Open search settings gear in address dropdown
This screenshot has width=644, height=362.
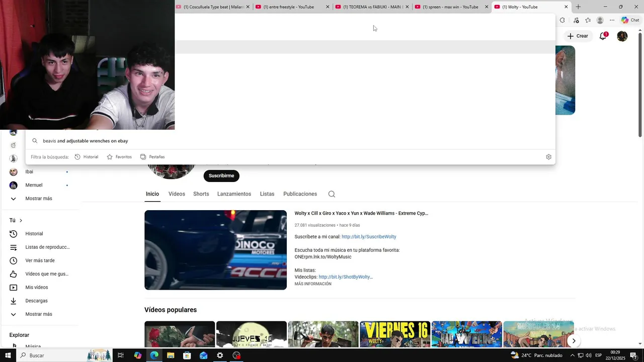(x=548, y=157)
